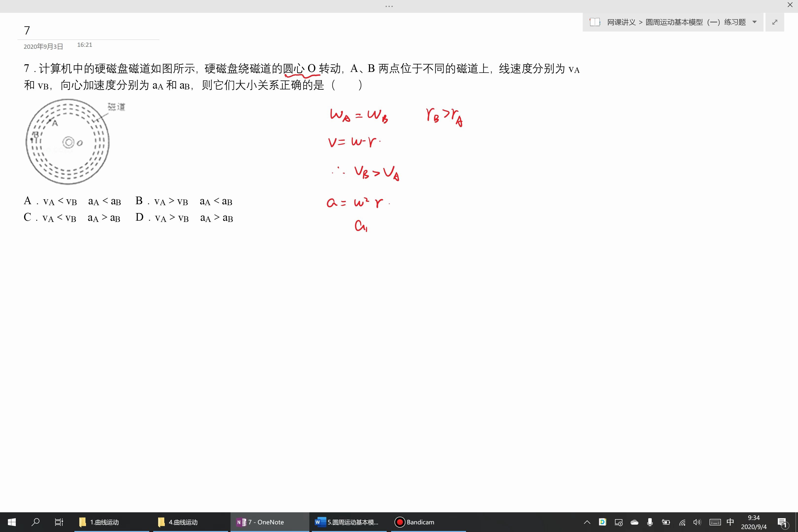
Task: Click the Wi-Fi network icon
Action: pos(682,522)
